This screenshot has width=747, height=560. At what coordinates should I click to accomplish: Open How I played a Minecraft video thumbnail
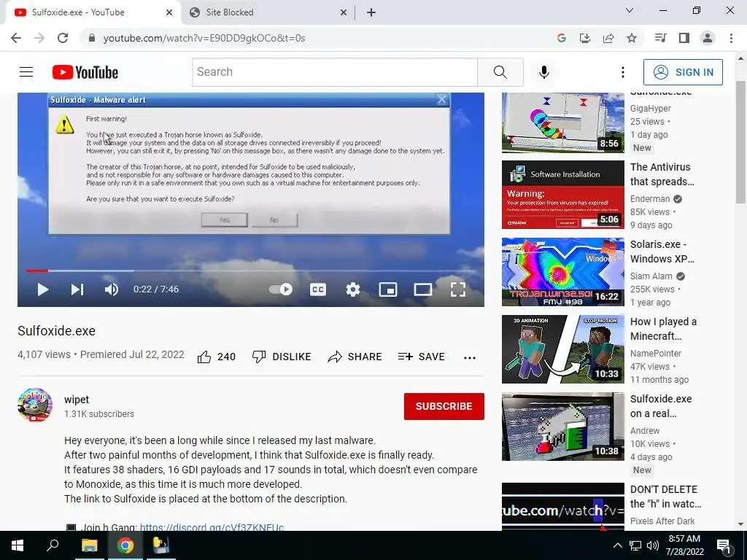[x=562, y=349]
